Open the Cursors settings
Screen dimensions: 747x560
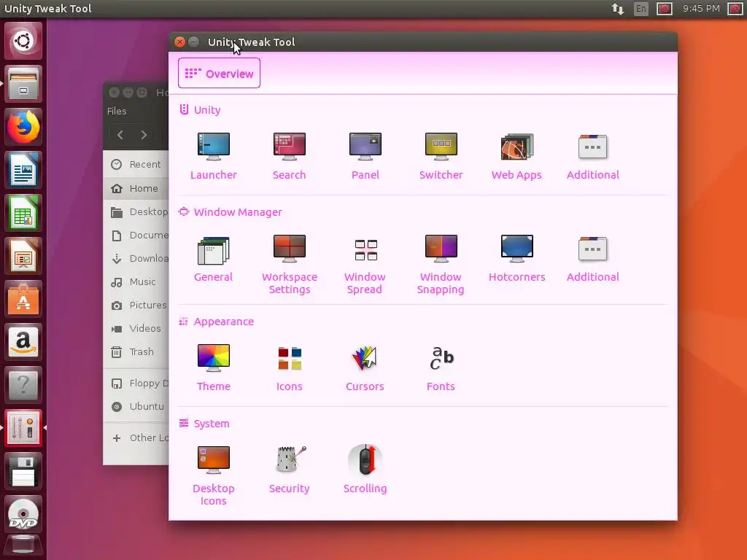365,367
